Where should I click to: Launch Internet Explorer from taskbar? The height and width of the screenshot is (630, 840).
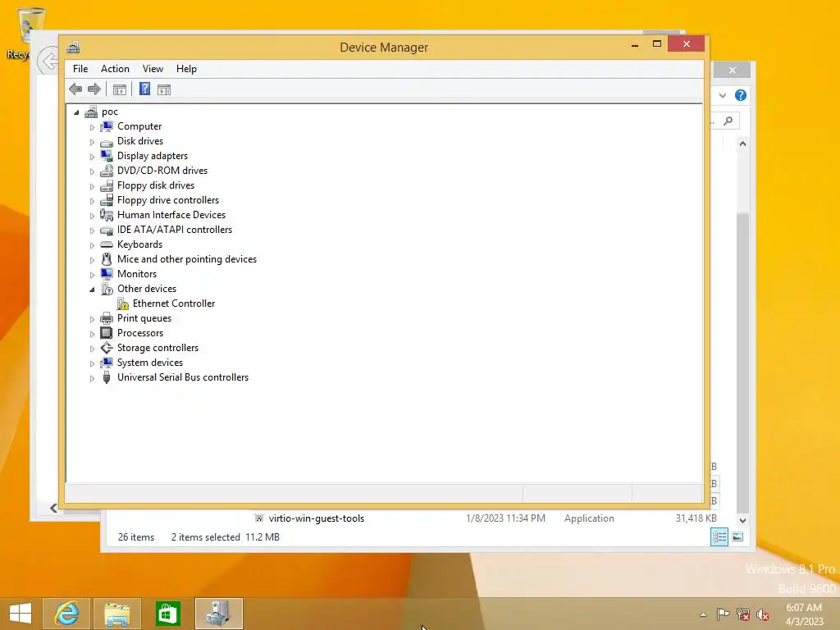click(66, 614)
